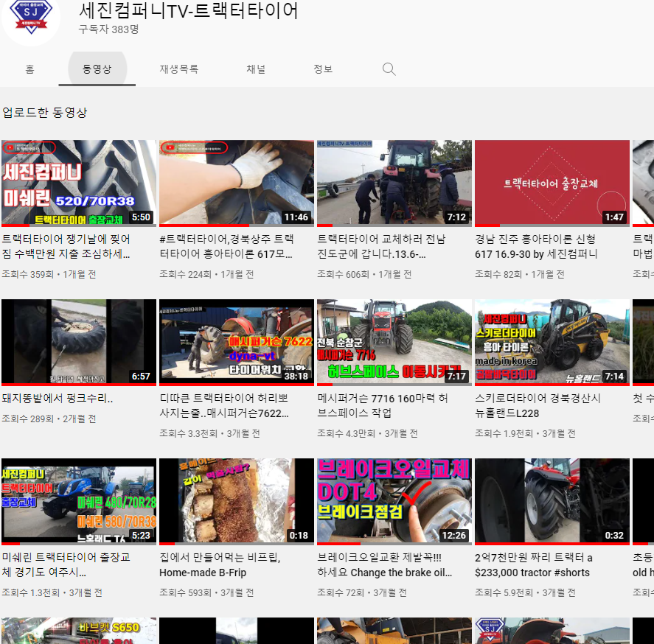This screenshot has width=654, height=644.
Task: Click 조회수 3.3천회 metadata text
Action: tap(188, 433)
